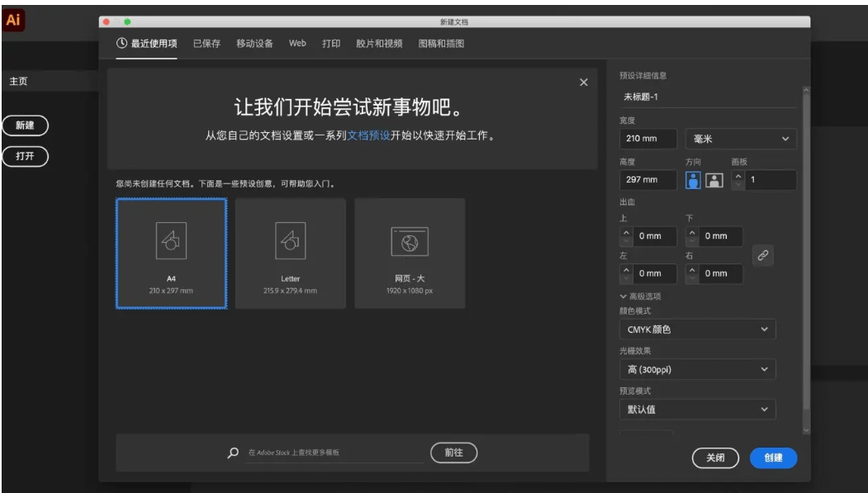Decrease the 画板 artboard count

point(738,185)
